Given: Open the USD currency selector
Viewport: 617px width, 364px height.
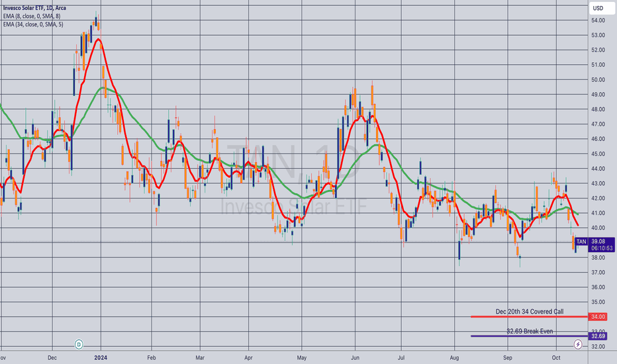Looking at the screenshot, I should click(602, 8).
